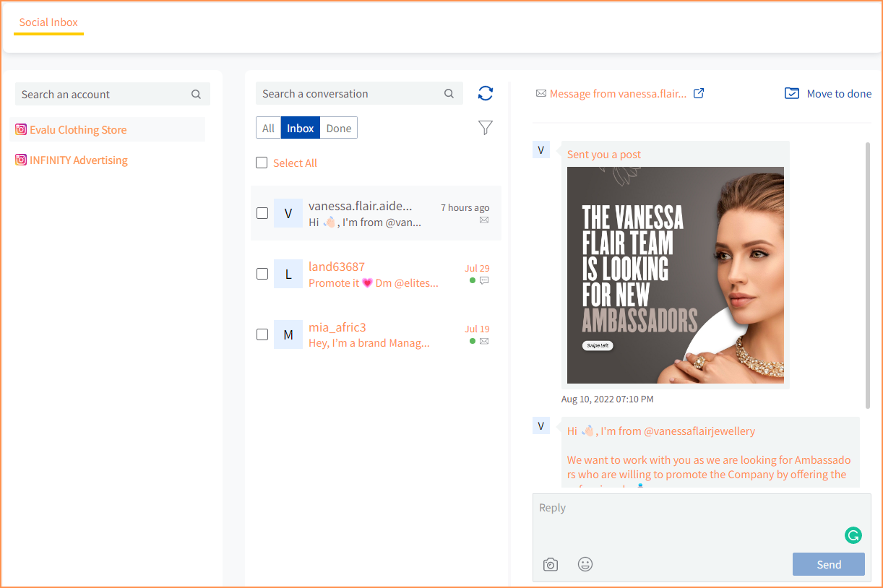
Task: Check the land63687 conversation checkbox
Action: (262, 273)
